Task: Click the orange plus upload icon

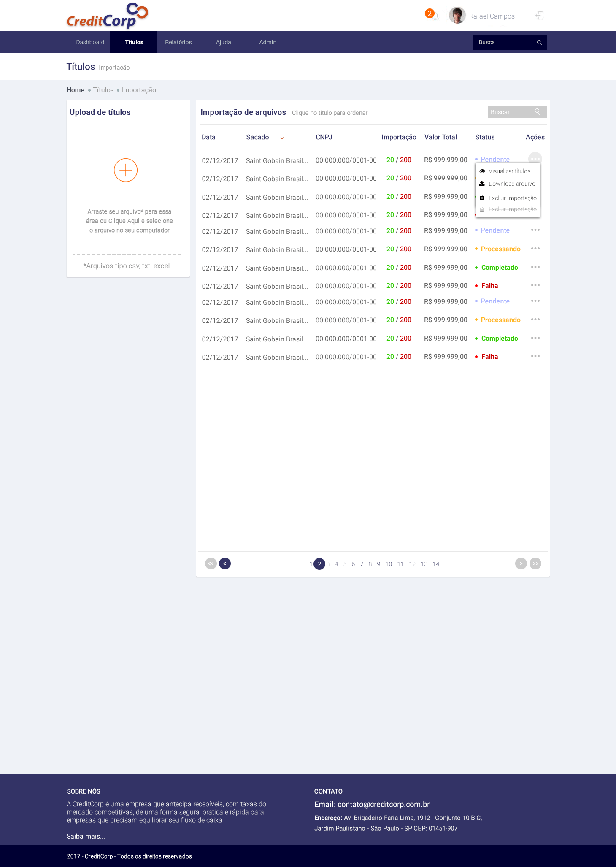Action: (126, 170)
